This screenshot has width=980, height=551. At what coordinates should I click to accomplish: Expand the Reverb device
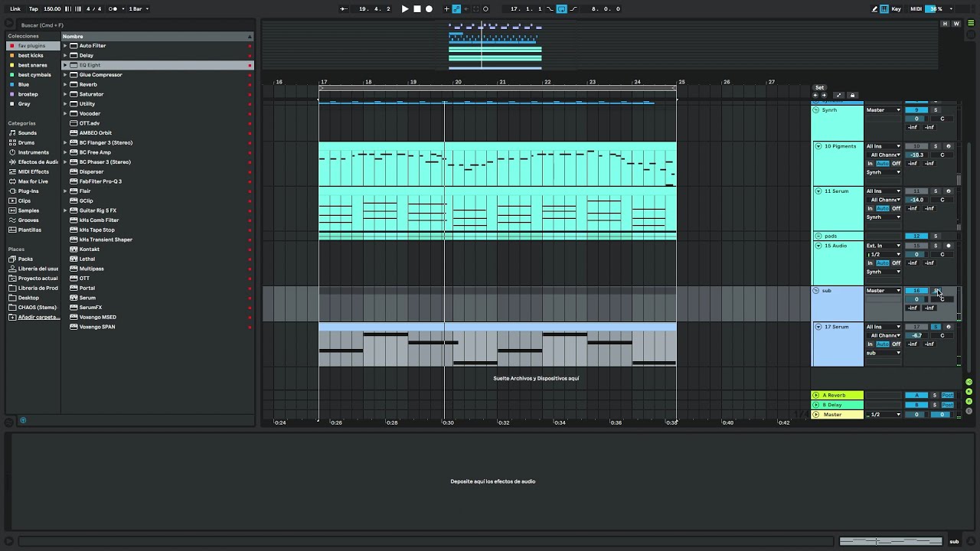[65, 84]
